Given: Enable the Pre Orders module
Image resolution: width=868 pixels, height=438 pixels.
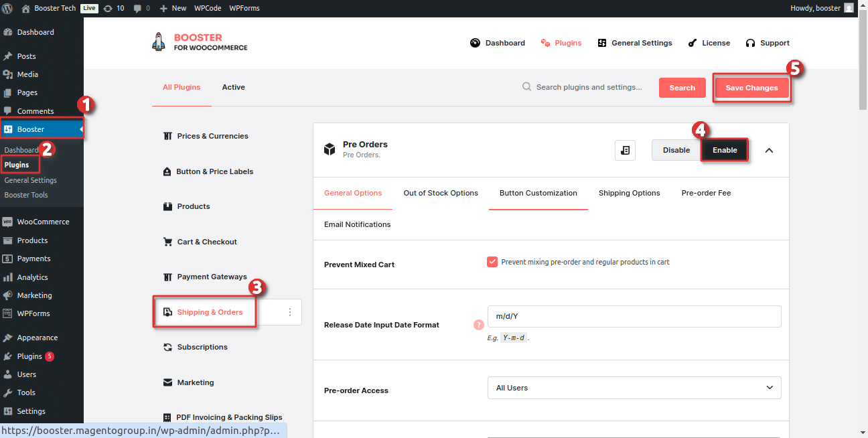Looking at the screenshot, I should coord(725,150).
